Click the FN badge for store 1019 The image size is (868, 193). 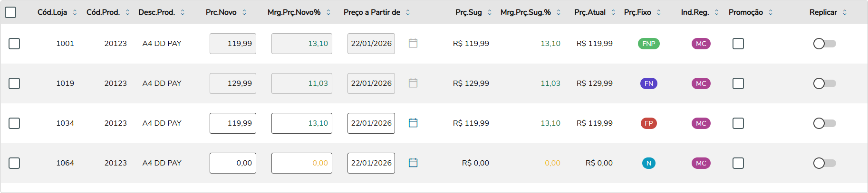point(648,83)
